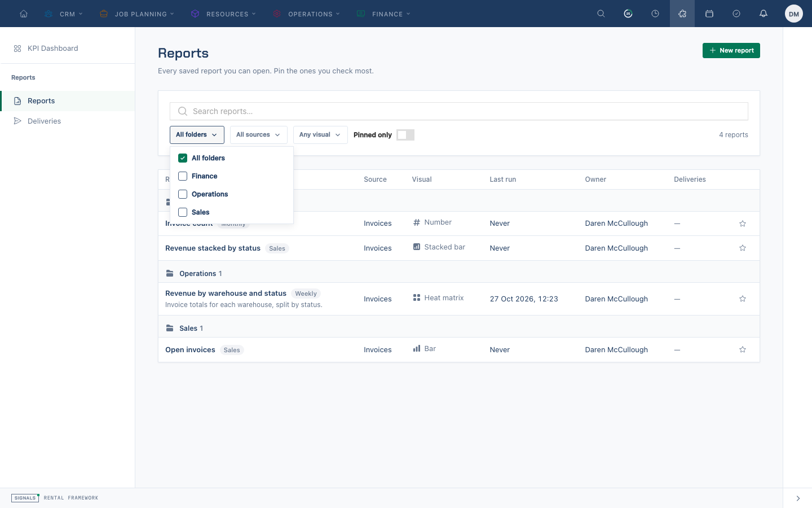Click the Last run column header

503,179
